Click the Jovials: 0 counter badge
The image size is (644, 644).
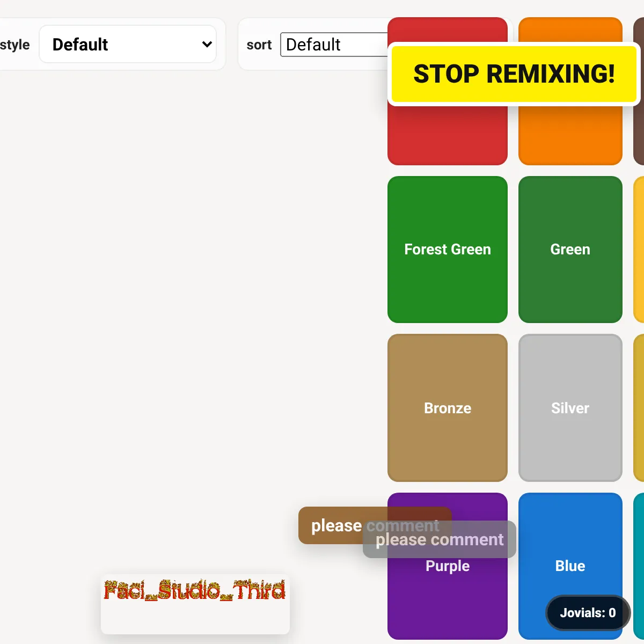[588, 613]
